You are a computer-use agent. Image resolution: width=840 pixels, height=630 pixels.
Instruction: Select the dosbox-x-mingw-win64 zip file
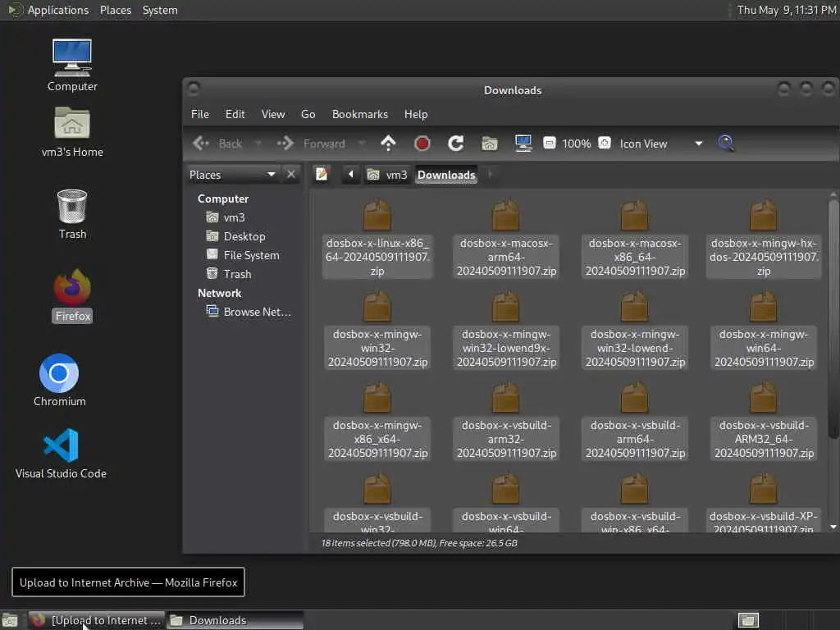764,330
